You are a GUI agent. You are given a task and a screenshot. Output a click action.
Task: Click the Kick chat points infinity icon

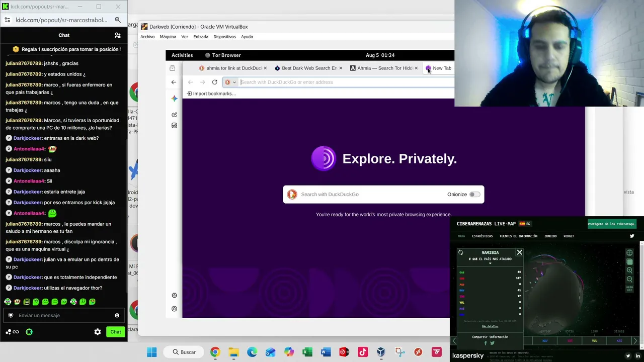pos(13,332)
